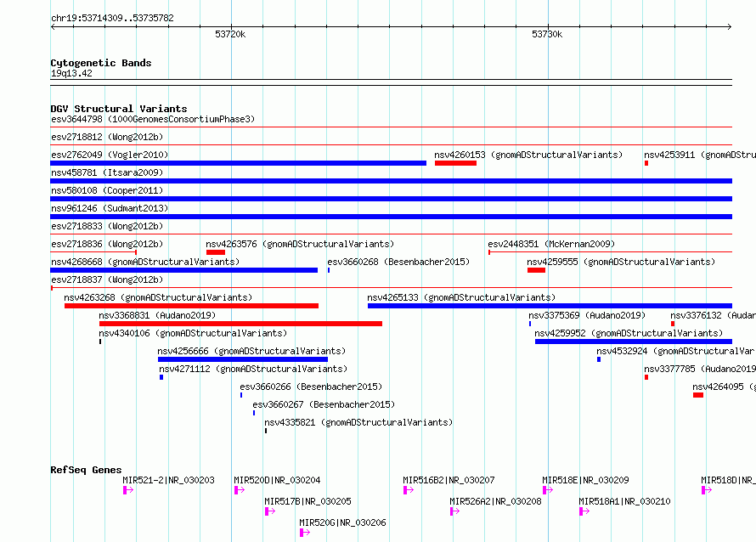Image resolution: width=756 pixels, height=542 pixels.
Task: Select the blue nsv4259952 variant bar
Action: coord(633,342)
